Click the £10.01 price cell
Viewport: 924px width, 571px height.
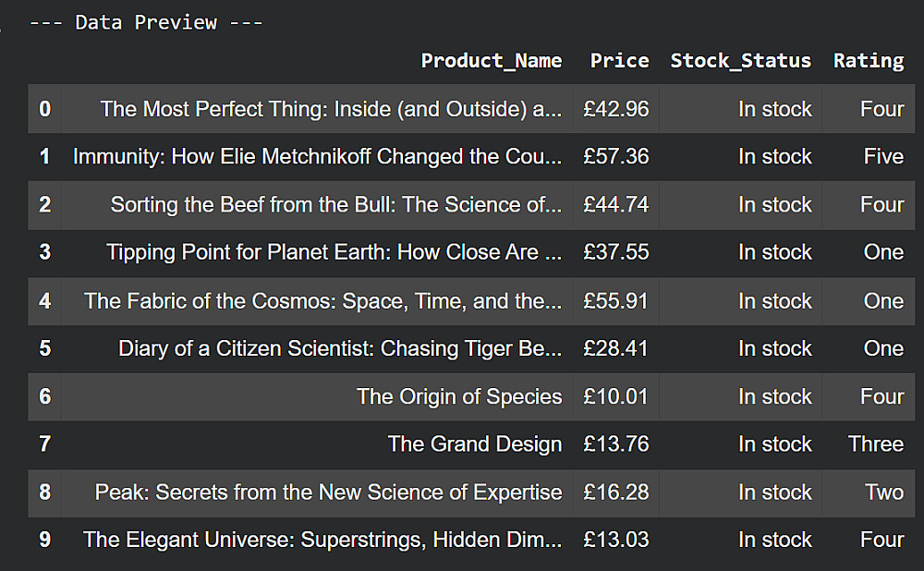pyautogui.click(x=615, y=396)
